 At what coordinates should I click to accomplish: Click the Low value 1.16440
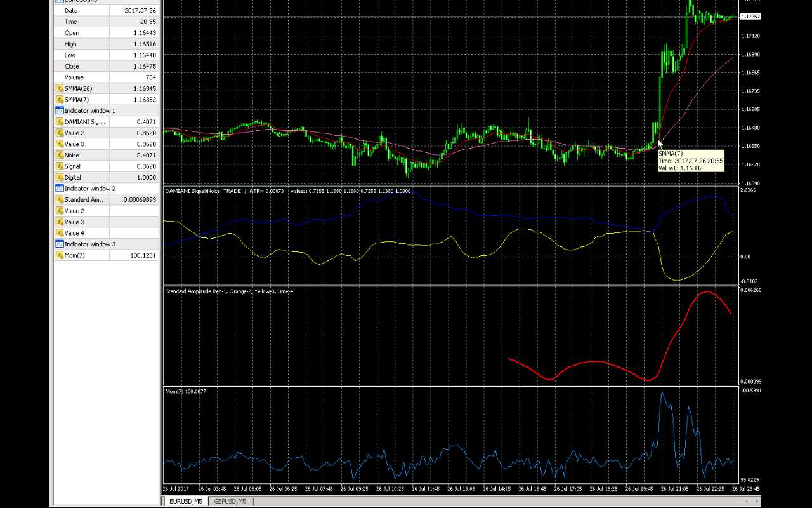[x=145, y=55]
